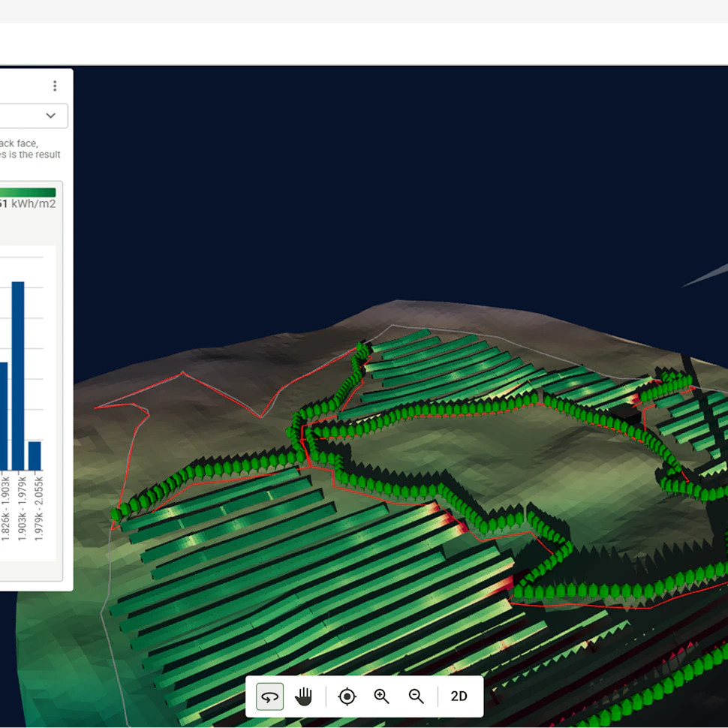Select the tallest blue histogram bar
The height and width of the screenshot is (728, 728).
[18, 376]
